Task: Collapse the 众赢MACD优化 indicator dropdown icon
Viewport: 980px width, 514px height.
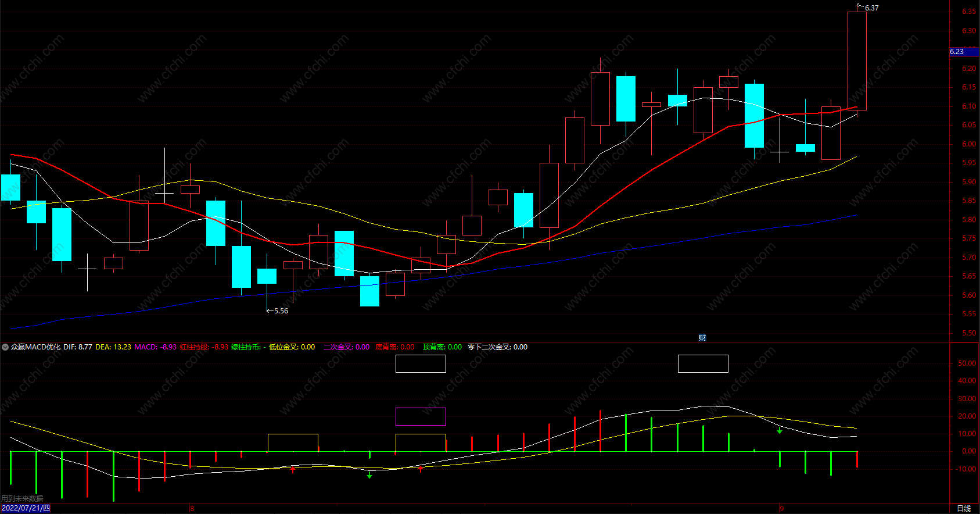Action: coord(5,347)
